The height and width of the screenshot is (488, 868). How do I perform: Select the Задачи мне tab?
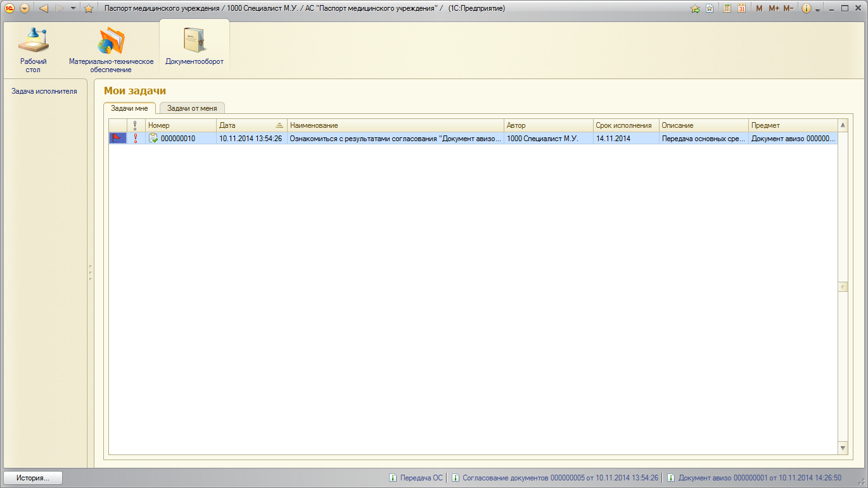coord(129,108)
